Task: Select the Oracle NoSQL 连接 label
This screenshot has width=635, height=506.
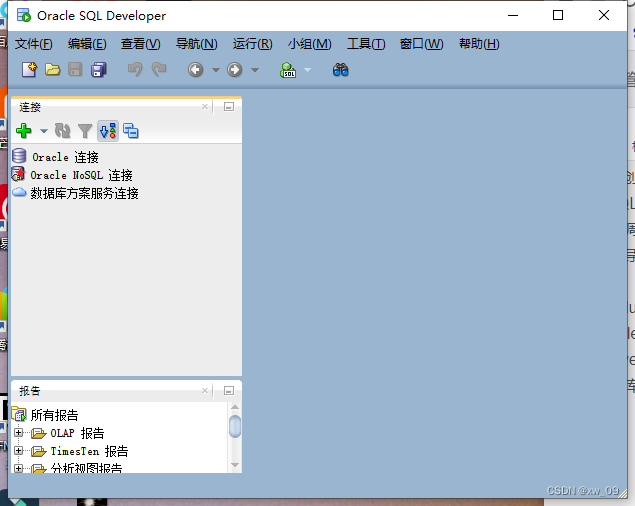Action: (x=81, y=175)
